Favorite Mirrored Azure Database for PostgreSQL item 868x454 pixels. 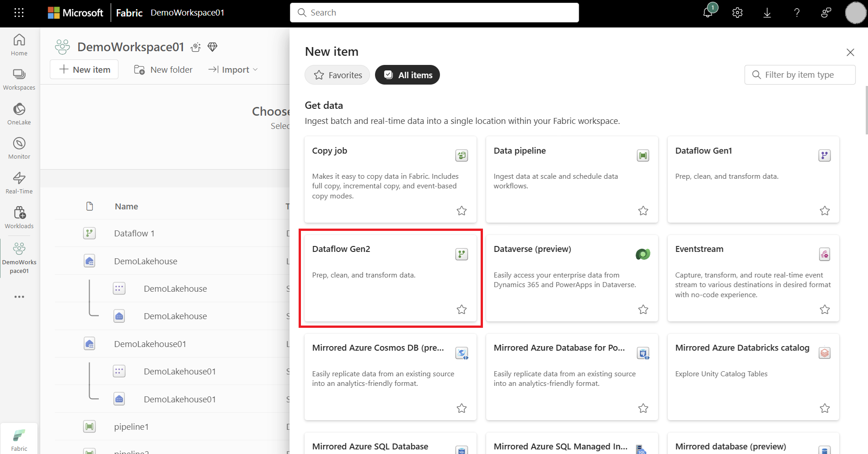pyautogui.click(x=643, y=408)
